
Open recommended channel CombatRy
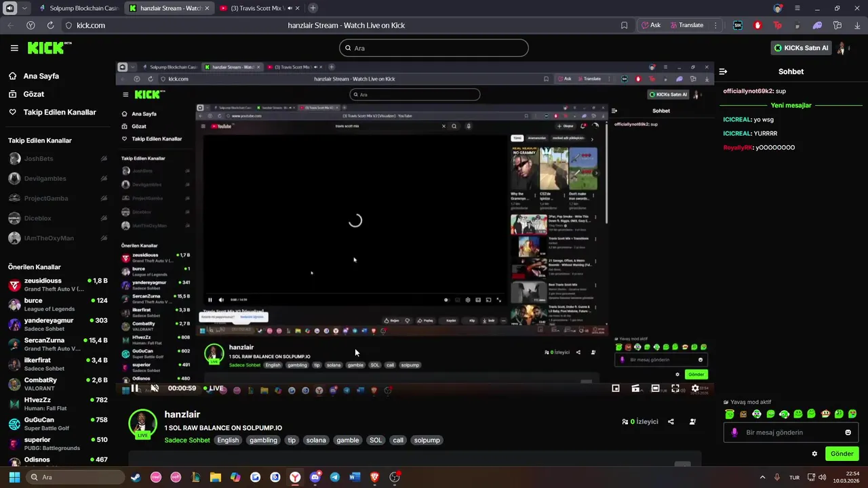[x=58, y=384]
